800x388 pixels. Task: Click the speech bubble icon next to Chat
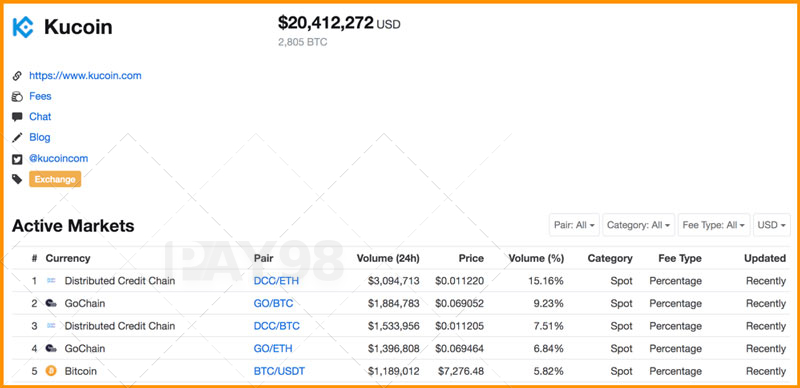[x=17, y=117]
